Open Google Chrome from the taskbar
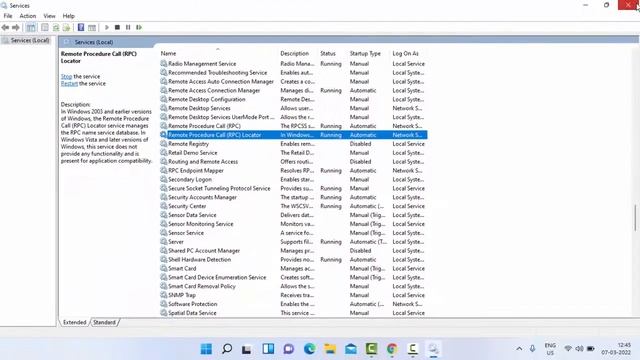 coord(392,349)
